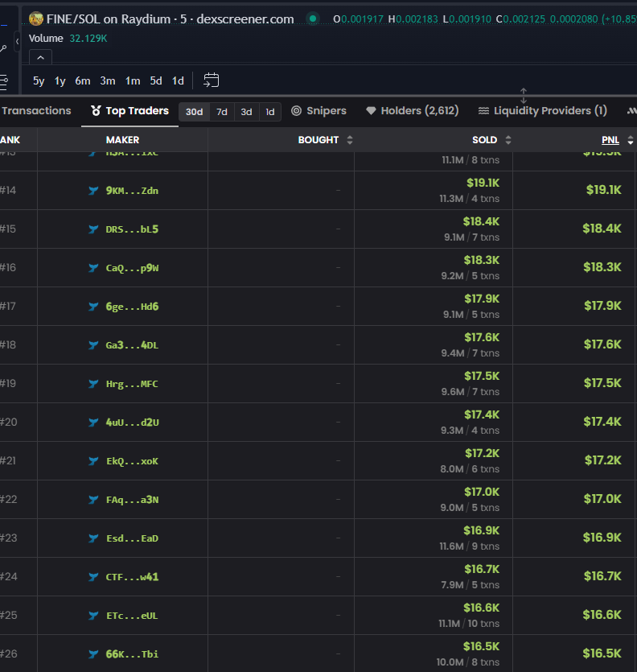Screen dimensions: 637x672
Task: Click whale icon beside Esd...EaD
Action: click(93, 538)
